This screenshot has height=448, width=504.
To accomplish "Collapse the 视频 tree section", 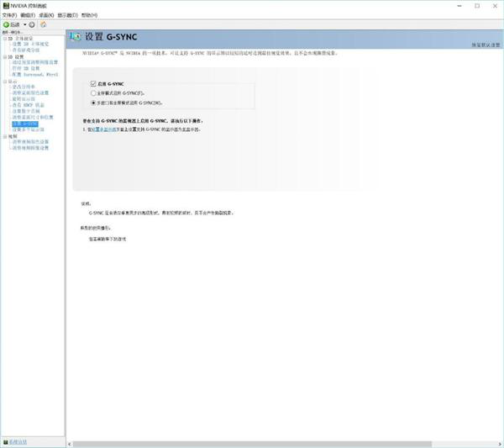I will [3, 135].
